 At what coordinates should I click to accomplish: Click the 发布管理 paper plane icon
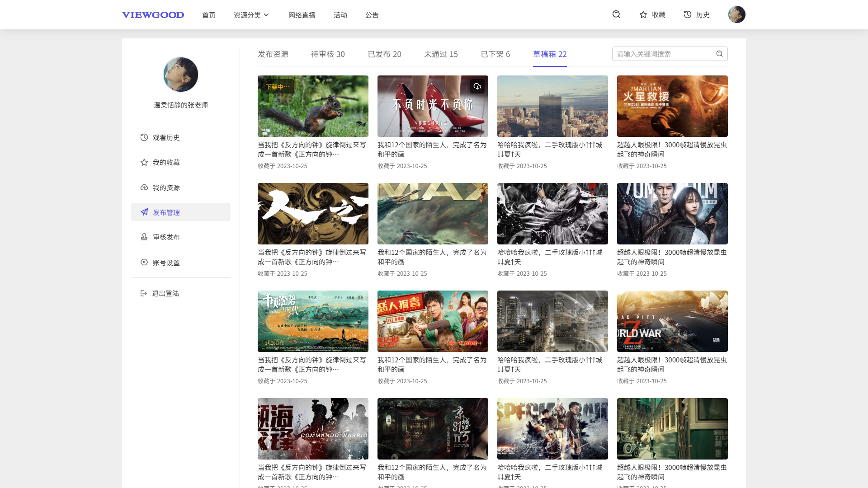coord(144,212)
